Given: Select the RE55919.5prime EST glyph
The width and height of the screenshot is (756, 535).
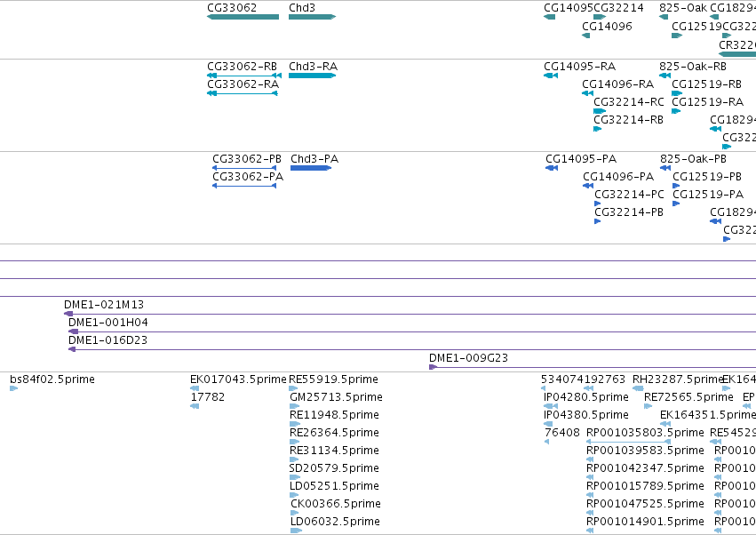Looking at the screenshot, I should coord(293,388).
